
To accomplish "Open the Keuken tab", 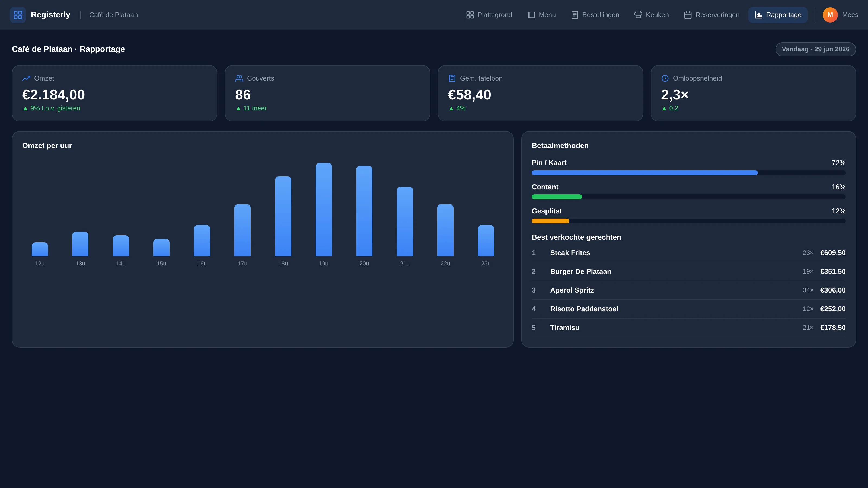I will point(651,15).
